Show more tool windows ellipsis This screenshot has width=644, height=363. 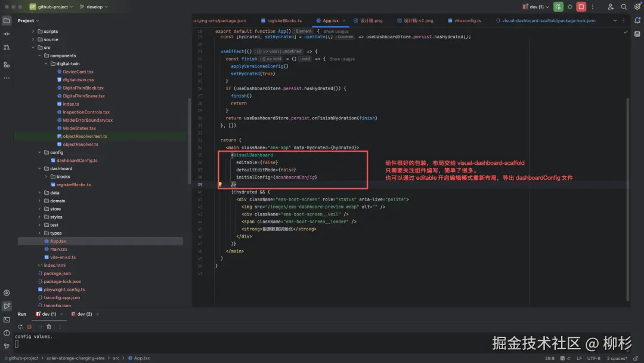[7, 78]
